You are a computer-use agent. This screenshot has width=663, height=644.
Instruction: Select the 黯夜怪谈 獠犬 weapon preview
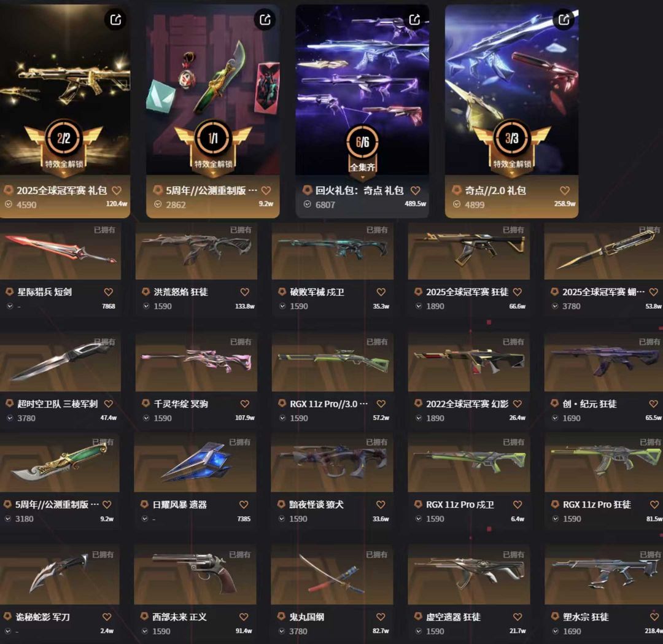(332, 463)
